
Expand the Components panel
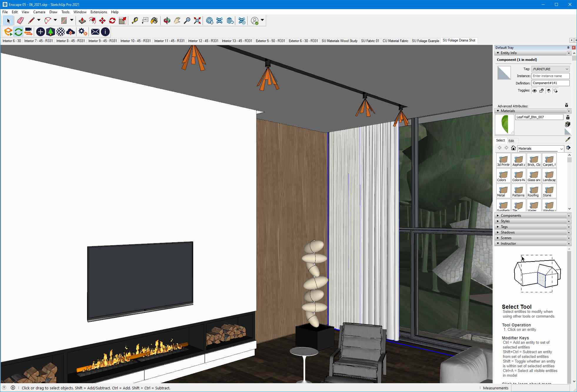click(x=498, y=215)
